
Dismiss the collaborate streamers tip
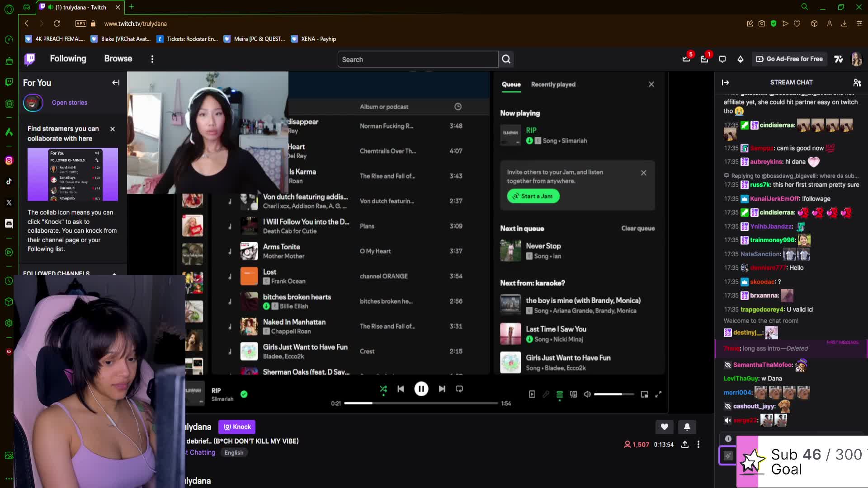[x=113, y=129]
